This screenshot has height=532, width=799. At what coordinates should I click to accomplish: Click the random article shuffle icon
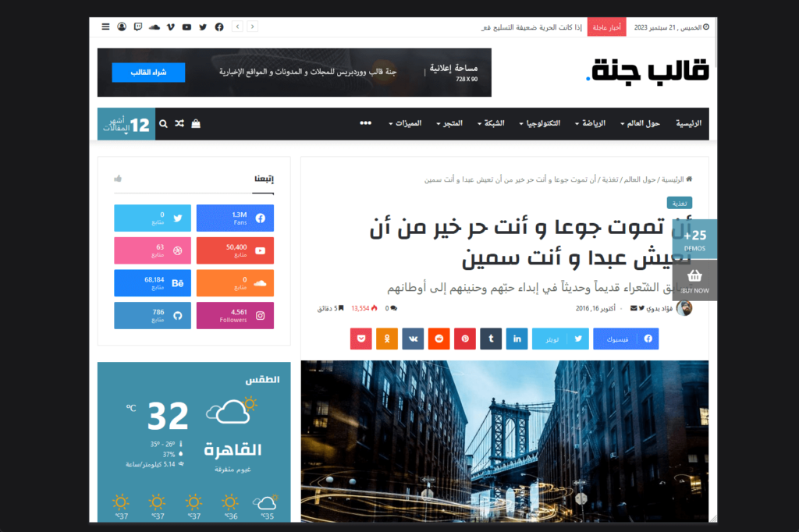coord(179,123)
